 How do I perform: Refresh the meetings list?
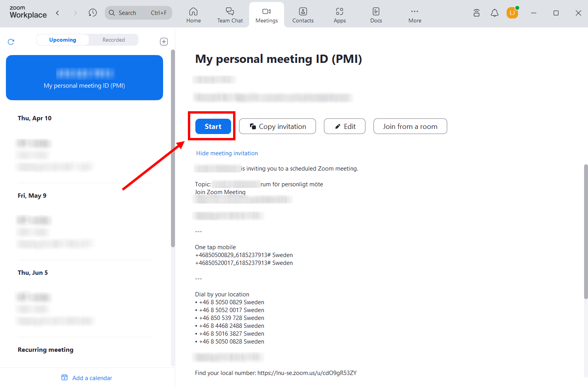click(11, 42)
